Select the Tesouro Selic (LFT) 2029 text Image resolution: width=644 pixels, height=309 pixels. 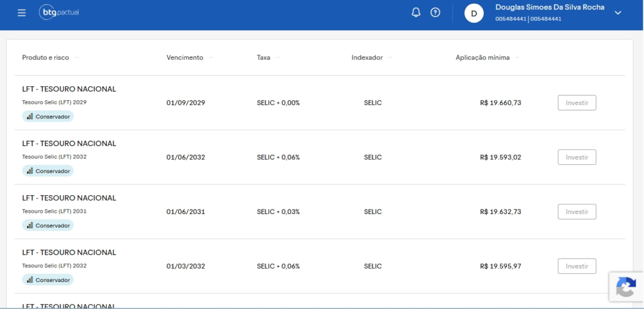(x=54, y=102)
